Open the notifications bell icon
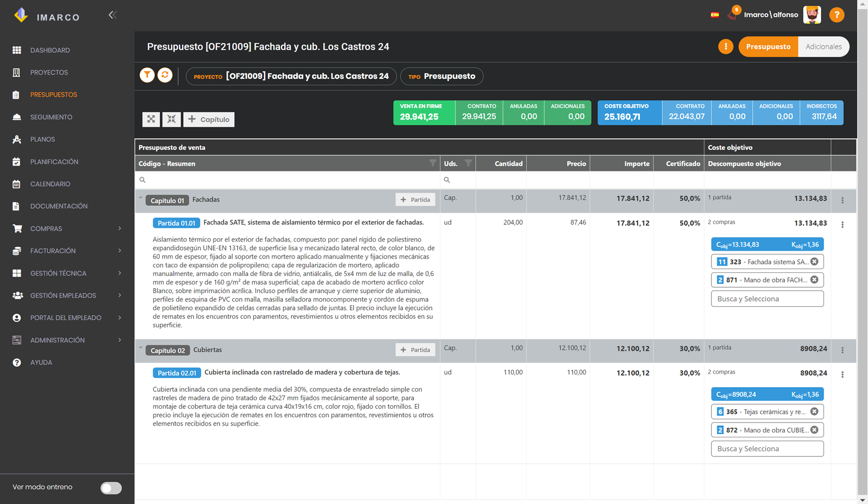This screenshot has height=504, width=868. pyautogui.click(x=733, y=14)
